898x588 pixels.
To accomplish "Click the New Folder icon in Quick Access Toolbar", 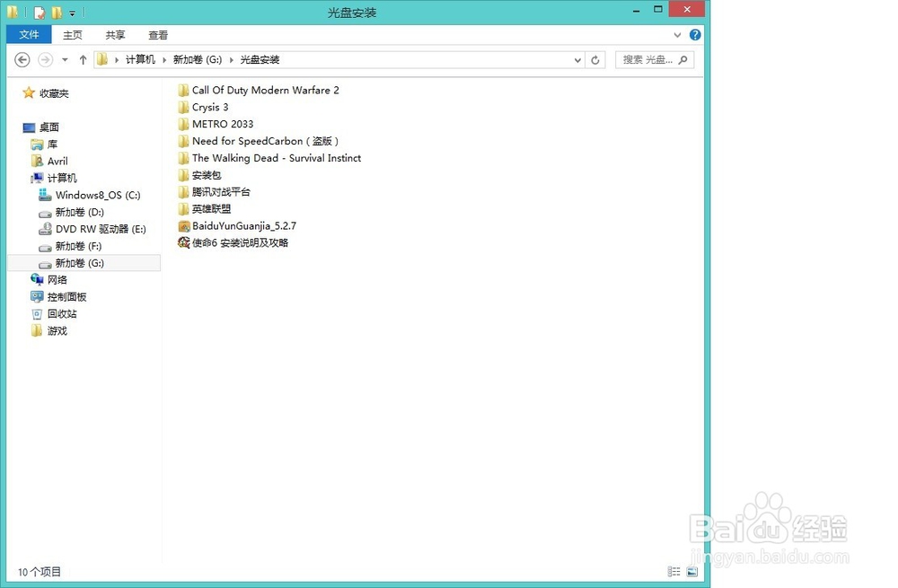I will coord(56,12).
